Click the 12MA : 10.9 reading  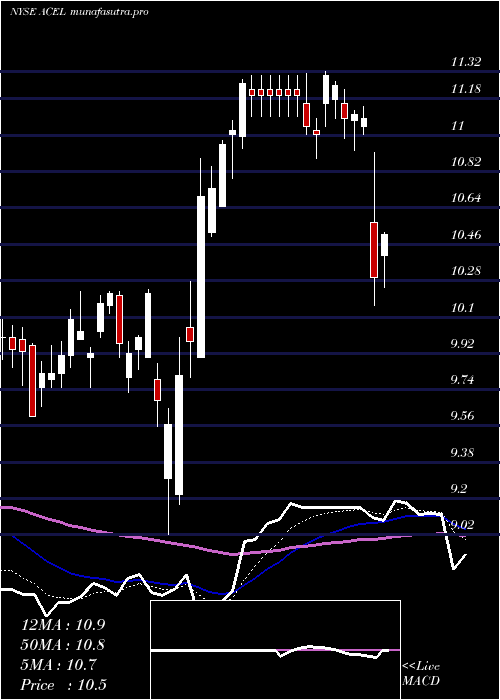pyautogui.click(x=65, y=625)
